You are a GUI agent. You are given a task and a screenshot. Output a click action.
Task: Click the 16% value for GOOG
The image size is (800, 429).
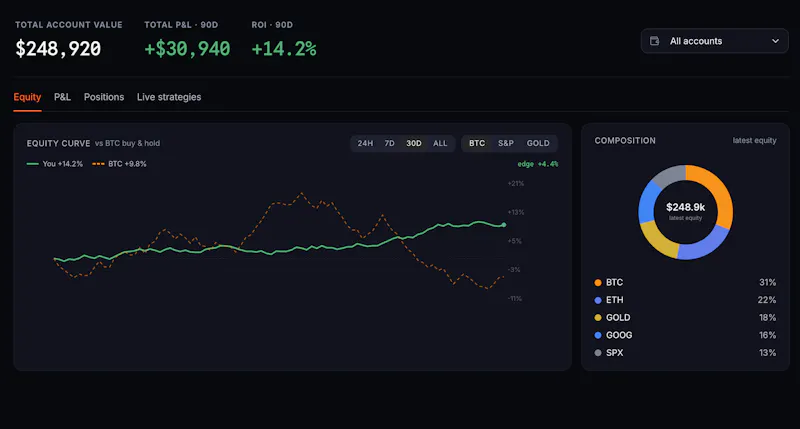(x=767, y=335)
